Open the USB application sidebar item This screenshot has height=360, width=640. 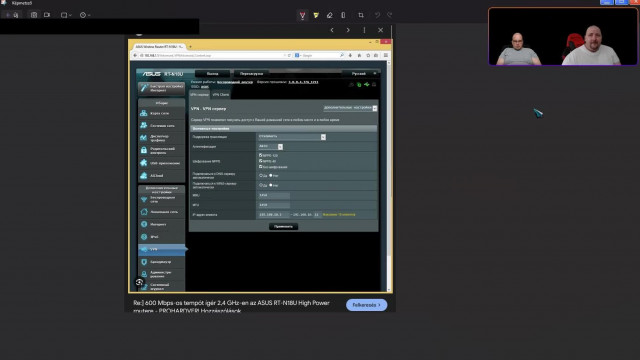click(162, 163)
